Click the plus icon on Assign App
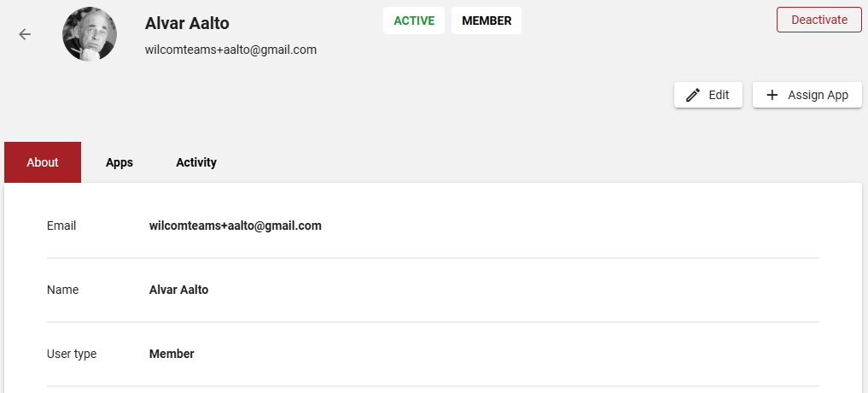This screenshot has height=393, width=868. click(772, 95)
